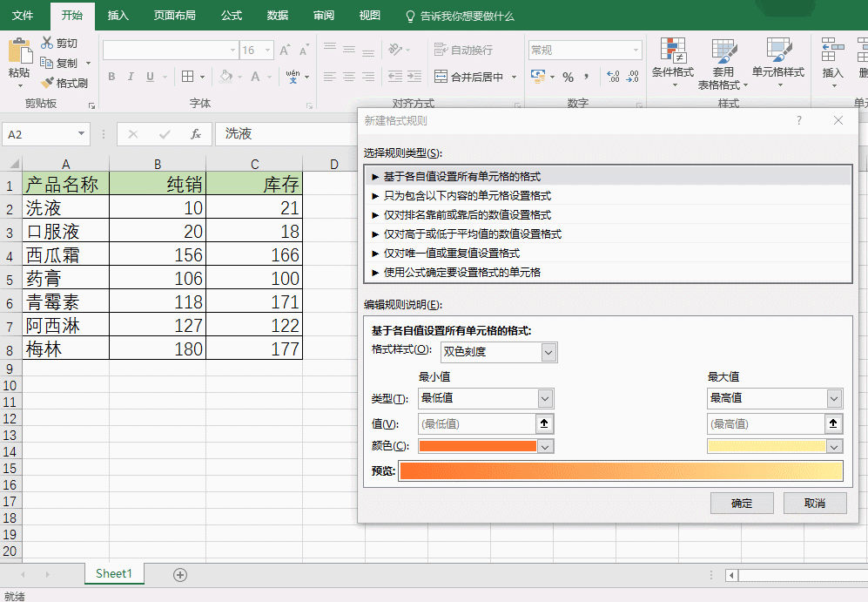Viewport: 868px width, 602px height.
Task: Increase font size with larger A icon
Action: click(285, 51)
